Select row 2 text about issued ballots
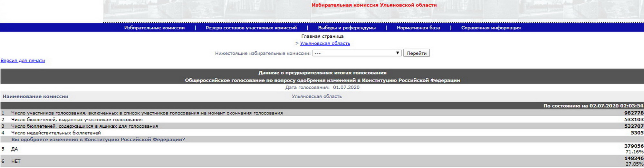 [x=77, y=120]
